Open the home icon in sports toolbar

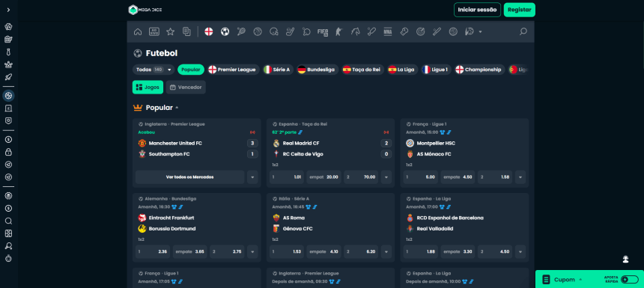click(x=138, y=31)
